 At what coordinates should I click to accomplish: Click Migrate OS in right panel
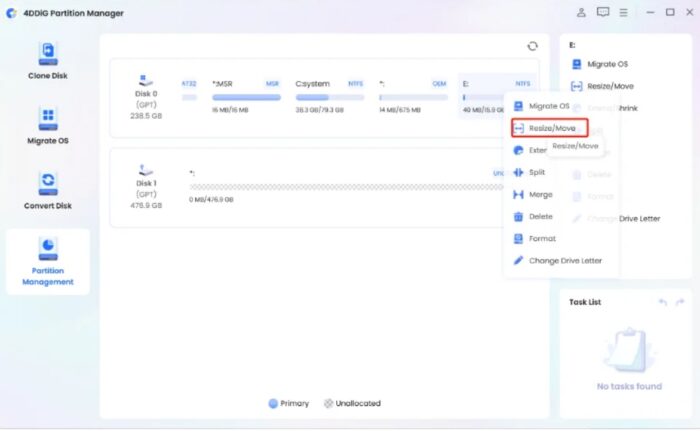pos(600,64)
